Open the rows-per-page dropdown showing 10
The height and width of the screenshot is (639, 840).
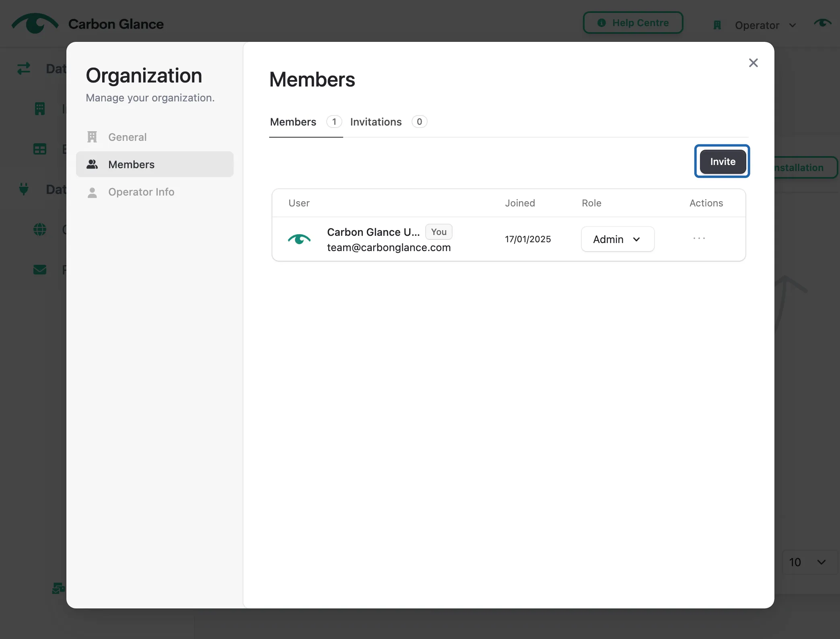[807, 562]
